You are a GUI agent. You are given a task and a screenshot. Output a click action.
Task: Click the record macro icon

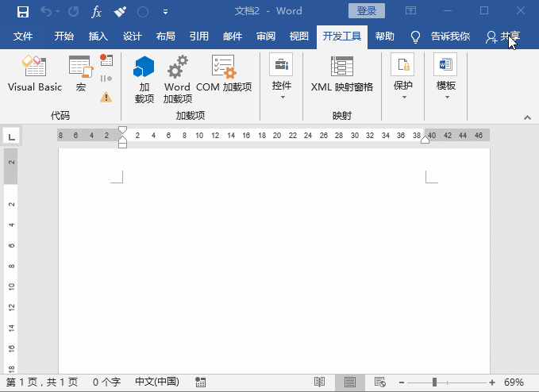point(106,60)
